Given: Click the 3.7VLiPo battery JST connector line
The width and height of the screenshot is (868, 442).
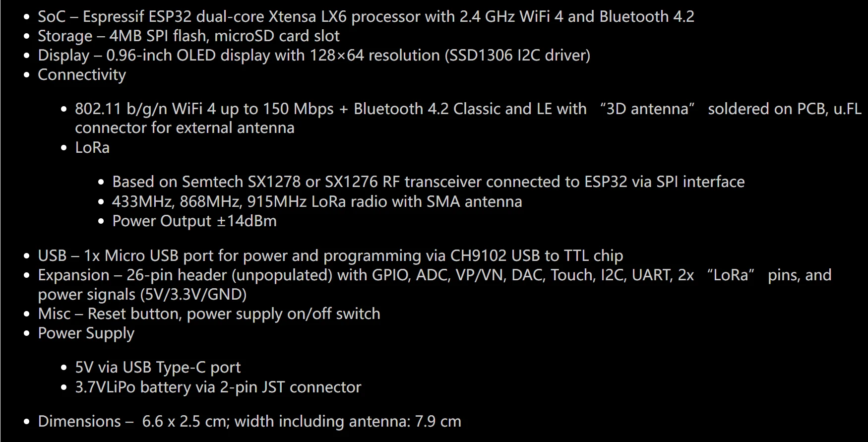Looking at the screenshot, I should [x=218, y=387].
